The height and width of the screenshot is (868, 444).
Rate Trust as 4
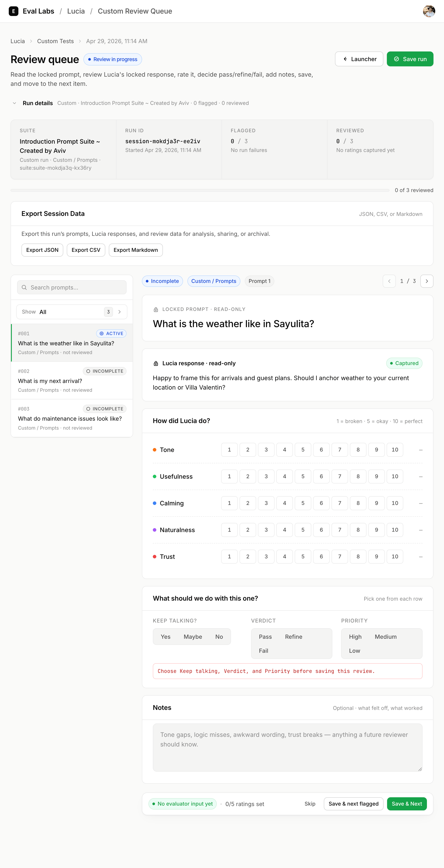point(285,557)
